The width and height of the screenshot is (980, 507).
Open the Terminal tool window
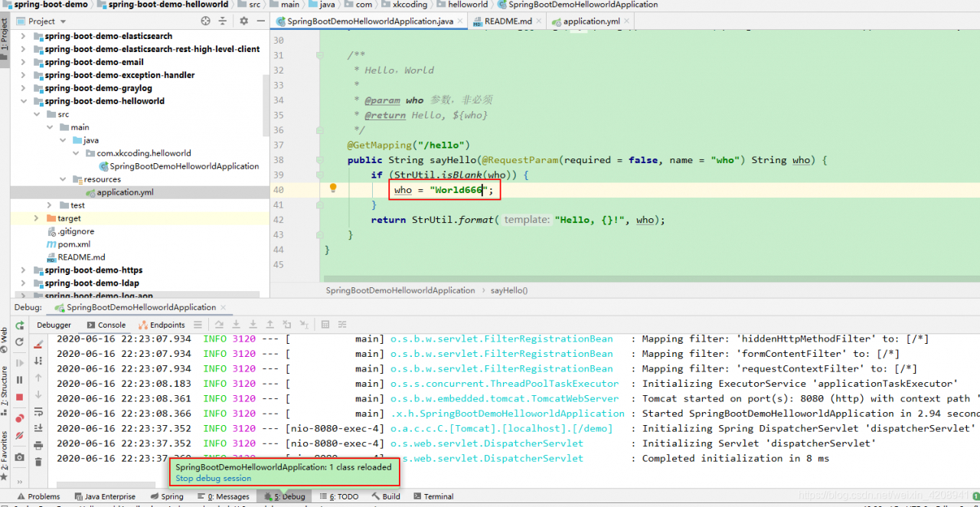tap(433, 496)
